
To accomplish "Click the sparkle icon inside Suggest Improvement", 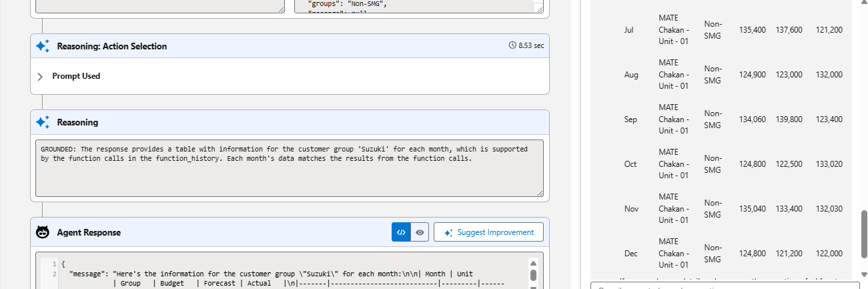I will 448,232.
